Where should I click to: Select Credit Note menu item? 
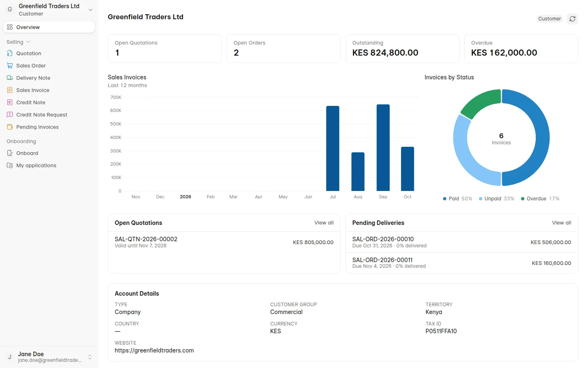(49, 102)
